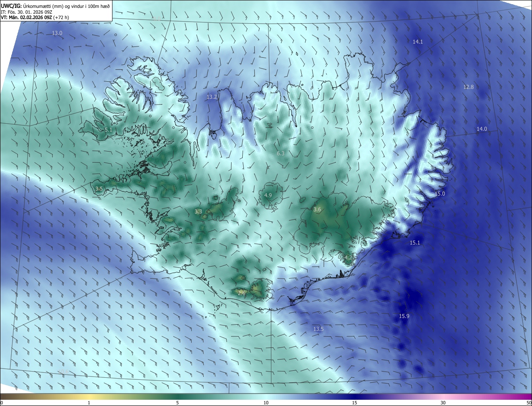
Task: Click the 6.3 value label on the map
Action: (281, 153)
